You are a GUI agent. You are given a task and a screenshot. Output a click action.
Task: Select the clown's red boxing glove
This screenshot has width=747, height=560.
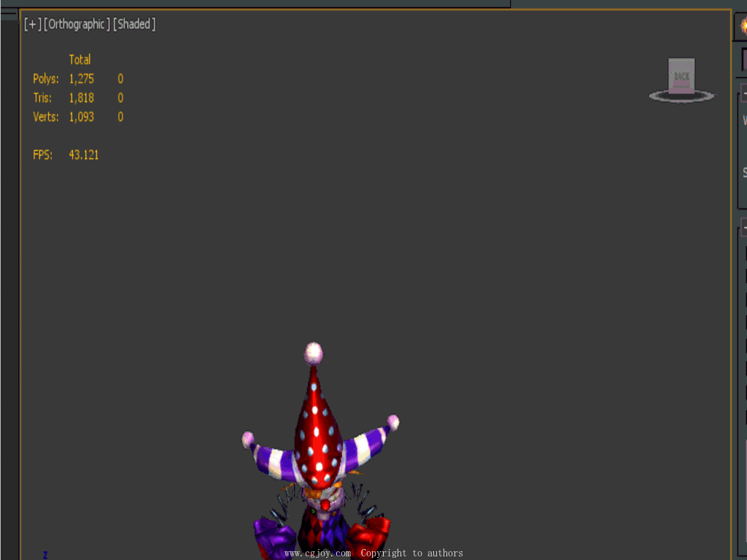point(369,537)
